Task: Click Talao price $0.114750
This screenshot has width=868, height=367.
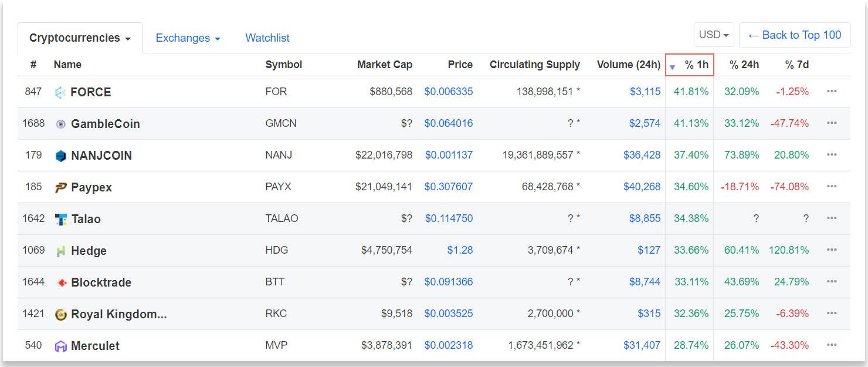Action: pos(449,218)
